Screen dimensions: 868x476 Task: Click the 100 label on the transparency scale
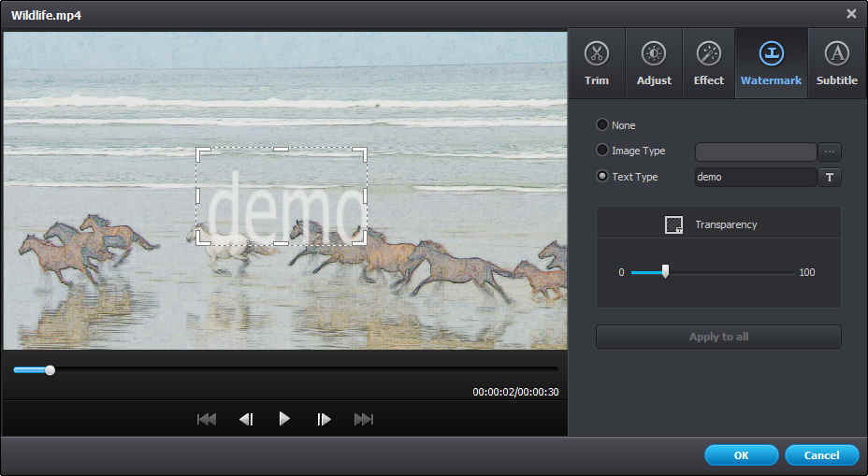point(806,272)
